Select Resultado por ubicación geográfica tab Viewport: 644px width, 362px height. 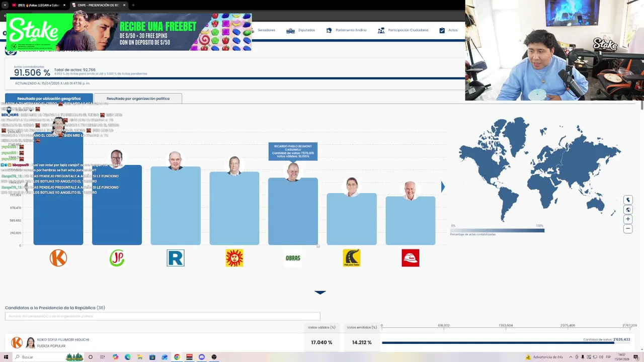(49, 99)
